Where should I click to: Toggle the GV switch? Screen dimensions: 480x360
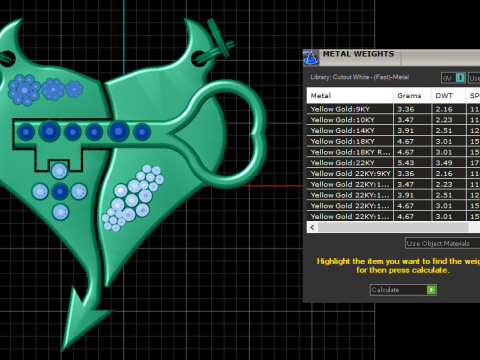tap(453, 78)
